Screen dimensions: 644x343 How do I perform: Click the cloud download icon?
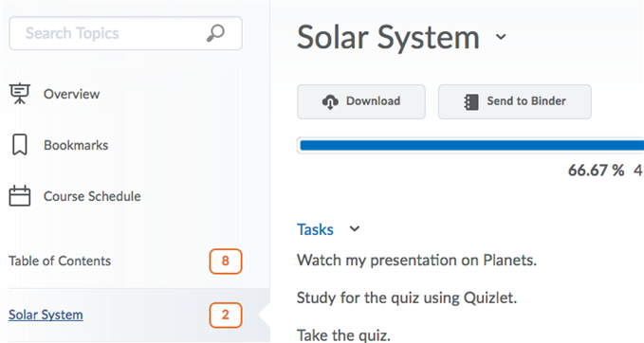330,101
